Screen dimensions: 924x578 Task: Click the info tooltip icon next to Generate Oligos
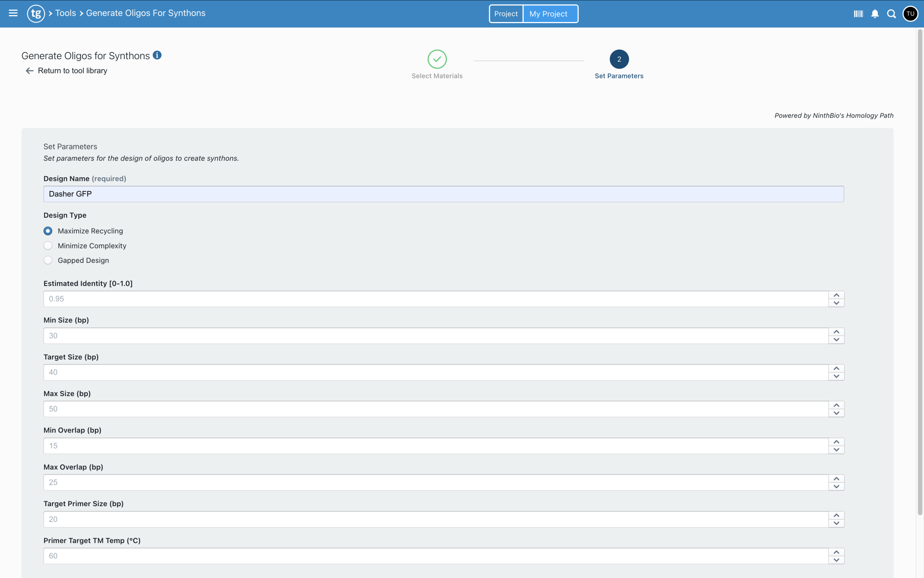[x=158, y=55]
